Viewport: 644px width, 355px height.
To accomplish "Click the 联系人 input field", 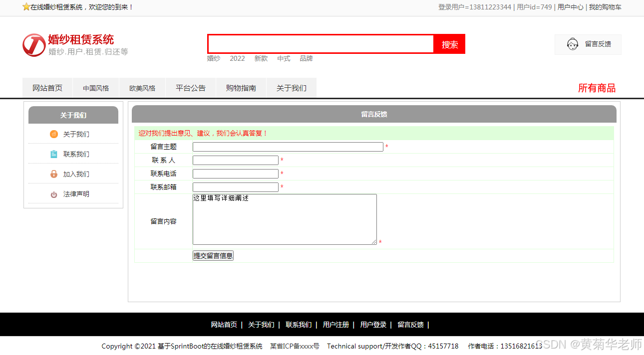I will [x=236, y=161].
